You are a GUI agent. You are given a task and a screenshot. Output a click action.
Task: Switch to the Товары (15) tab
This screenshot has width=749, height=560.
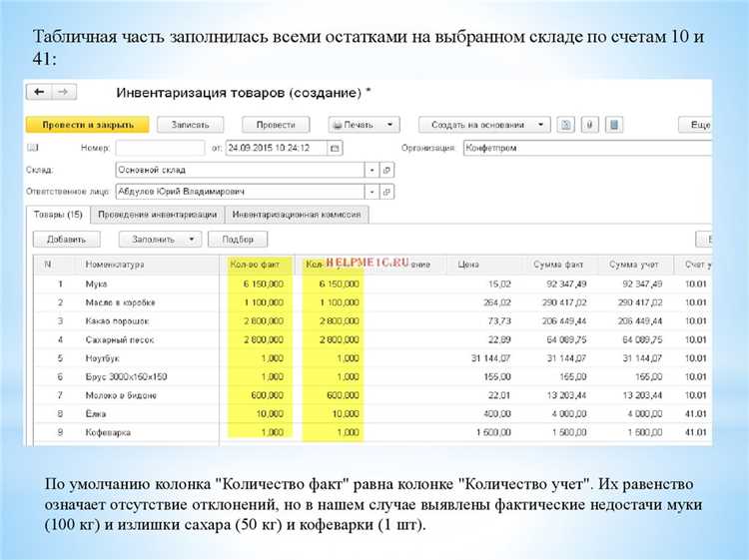point(58,215)
